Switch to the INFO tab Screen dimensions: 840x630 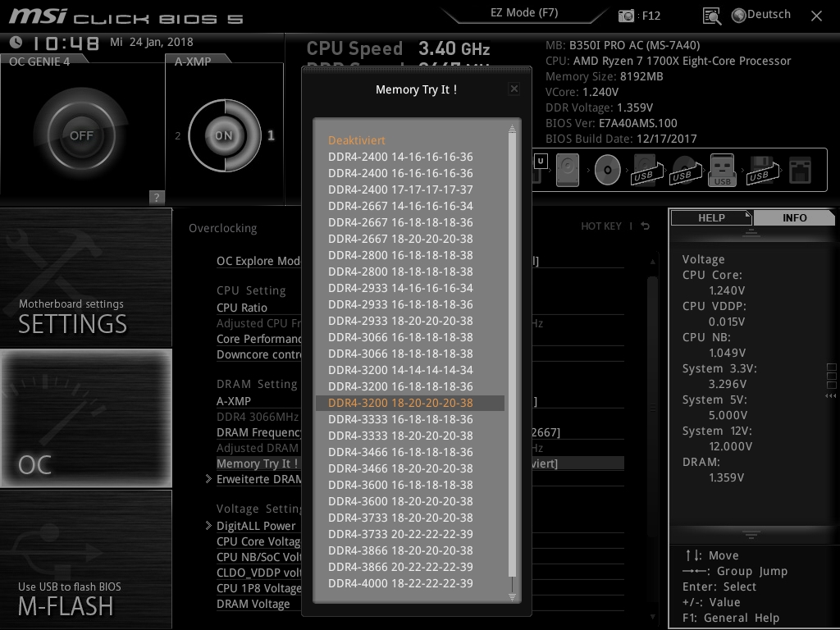[x=794, y=218]
